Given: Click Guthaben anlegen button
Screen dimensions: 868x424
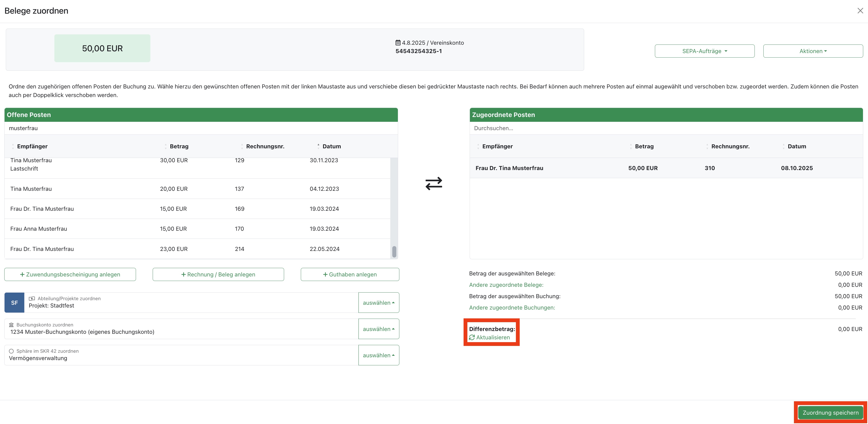Looking at the screenshot, I should point(350,274).
